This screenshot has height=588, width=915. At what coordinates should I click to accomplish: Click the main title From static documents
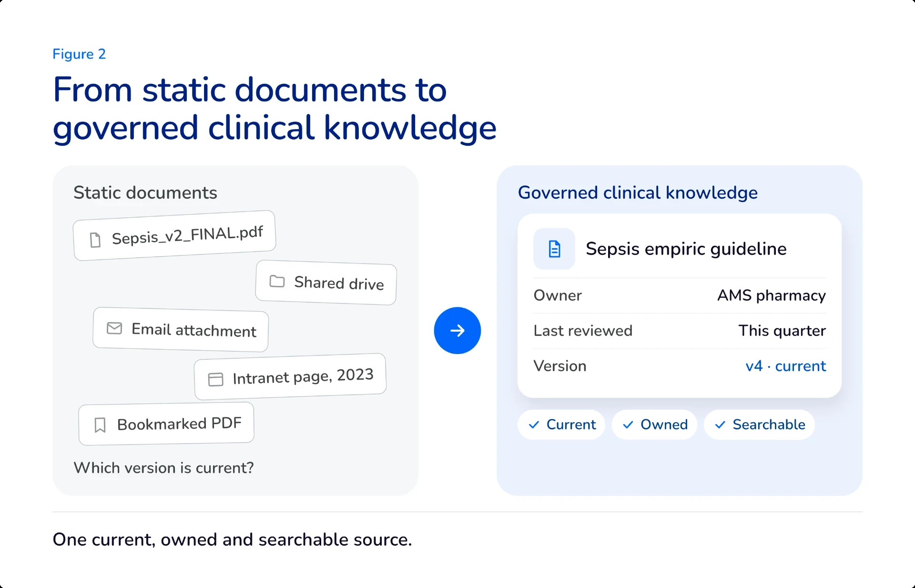(x=274, y=109)
